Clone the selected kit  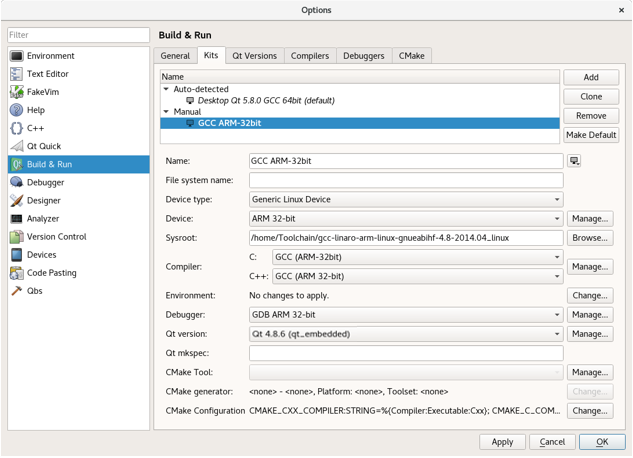click(591, 97)
